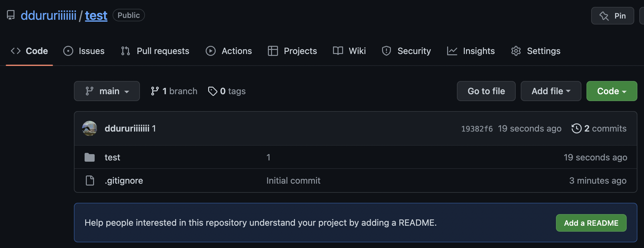
Task: View the 1 branch link
Action: (x=174, y=91)
